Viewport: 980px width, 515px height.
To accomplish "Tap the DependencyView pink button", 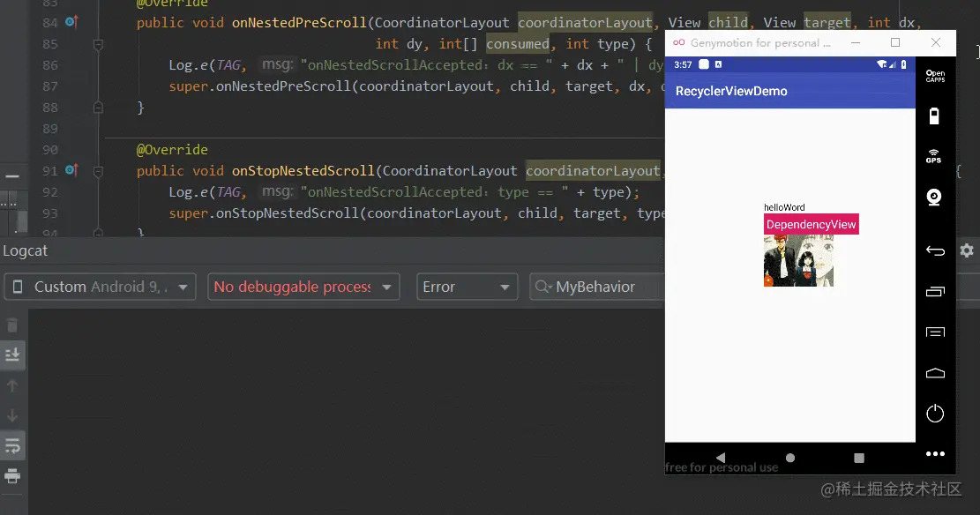I will (x=812, y=224).
